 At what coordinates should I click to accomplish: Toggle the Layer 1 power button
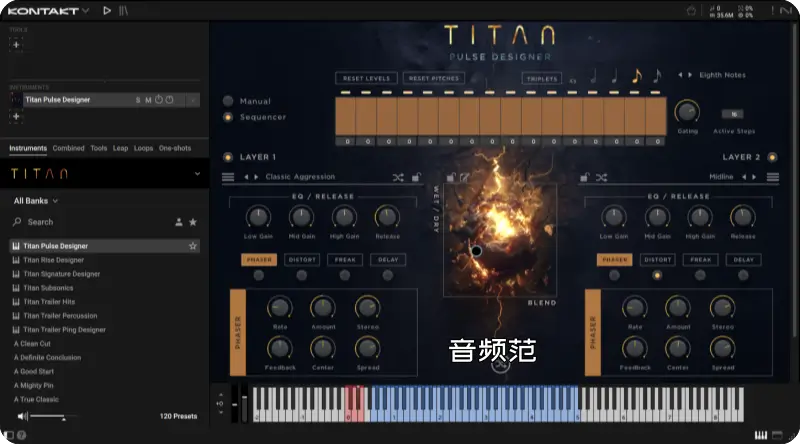(228, 157)
